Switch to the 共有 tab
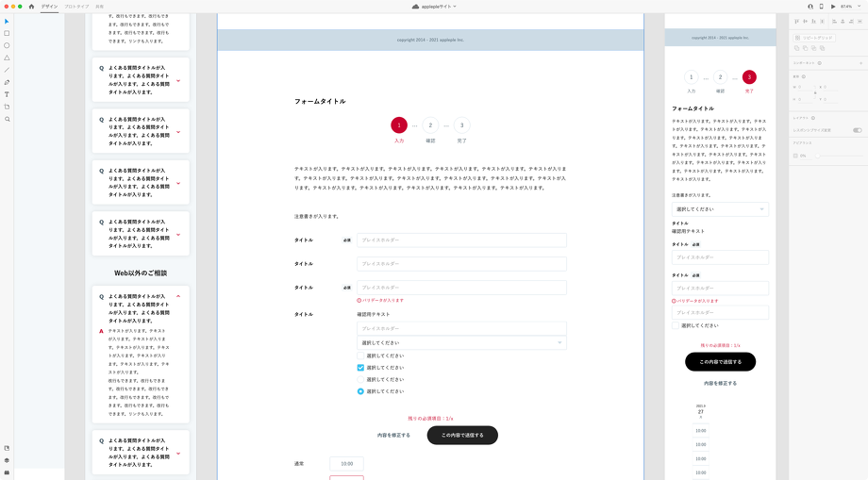 coord(99,6)
